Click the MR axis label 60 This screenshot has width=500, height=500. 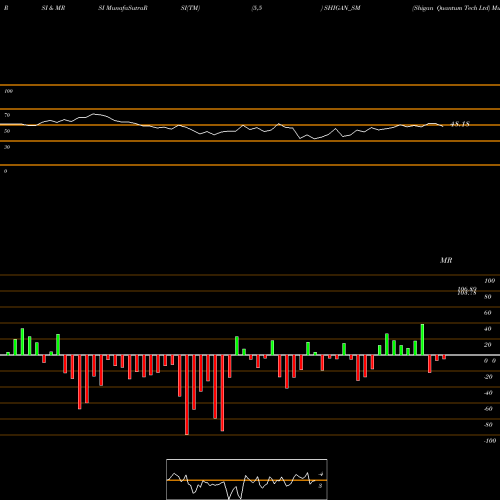(488, 313)
